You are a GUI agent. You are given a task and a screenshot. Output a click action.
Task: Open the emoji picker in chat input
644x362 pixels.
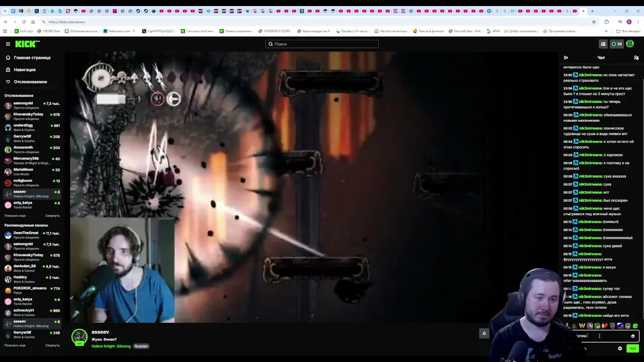tap(633, 336)
